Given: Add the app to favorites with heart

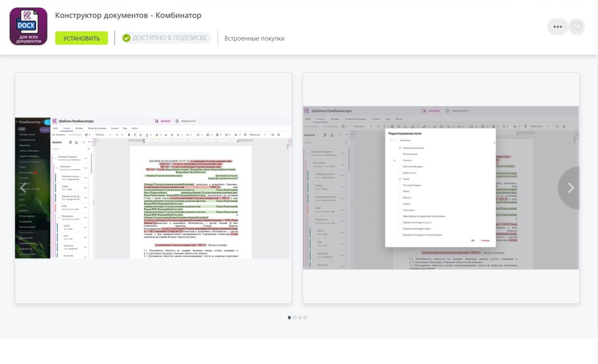Looking at the screenshot, I should [x=577, y=27].
